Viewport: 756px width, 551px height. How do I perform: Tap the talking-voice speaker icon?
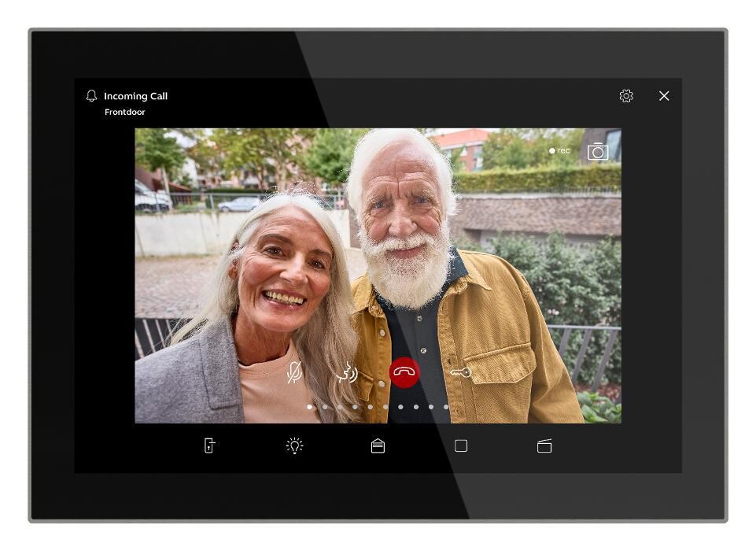pyautogui.click(x=348, y=372)
